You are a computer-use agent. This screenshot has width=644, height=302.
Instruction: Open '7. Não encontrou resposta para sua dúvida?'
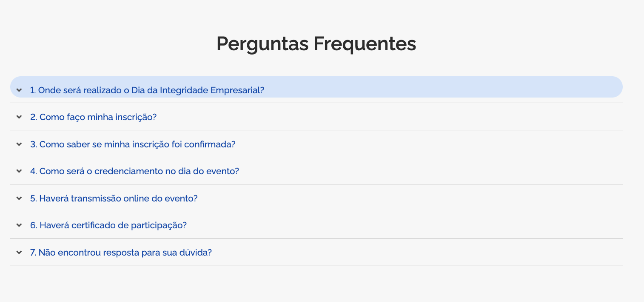pyautogui.click(x=121, y=253)
